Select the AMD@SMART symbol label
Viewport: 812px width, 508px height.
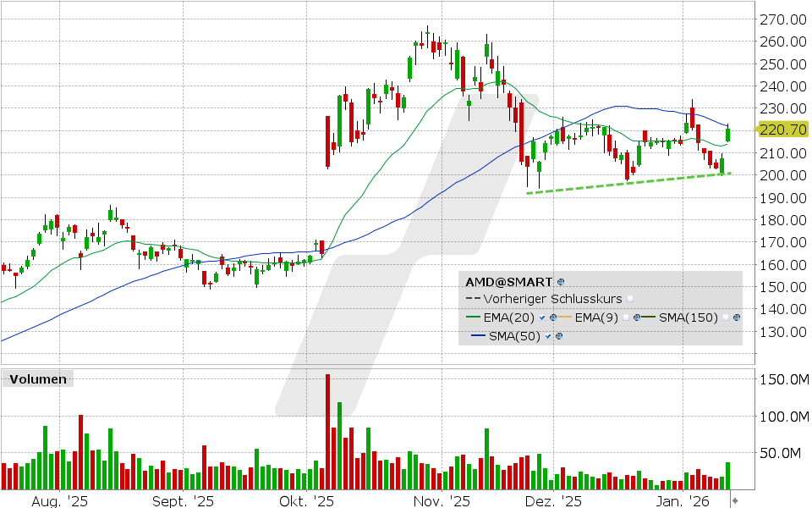507,281
